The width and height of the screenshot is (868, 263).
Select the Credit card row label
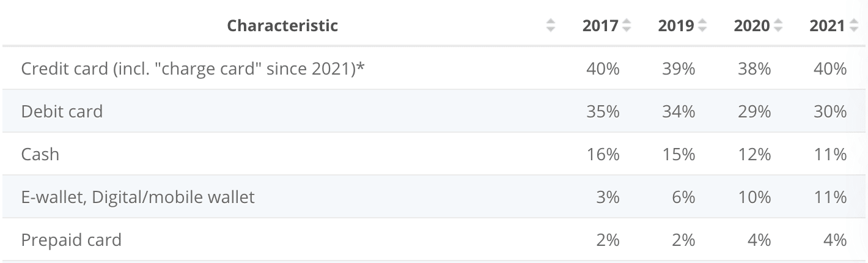[193, 69]
